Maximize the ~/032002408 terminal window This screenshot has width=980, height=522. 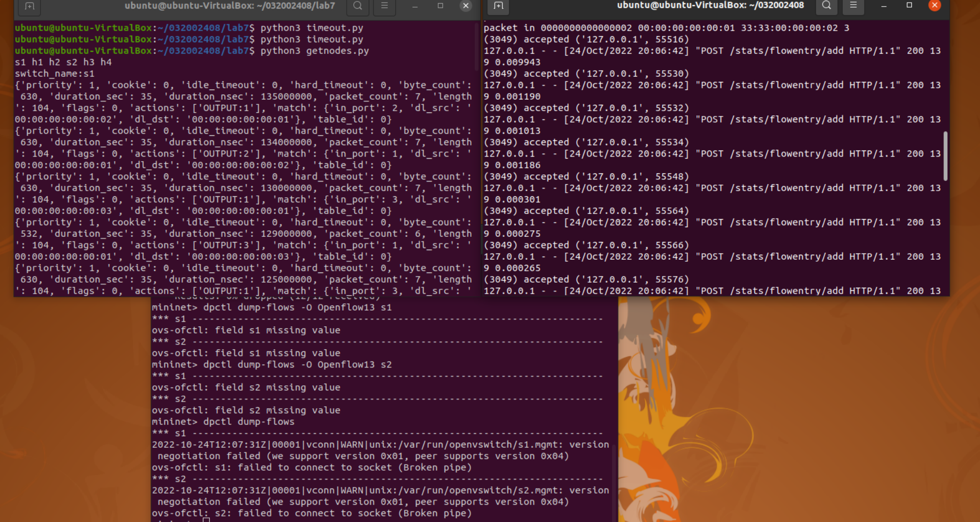click(909, 6)
